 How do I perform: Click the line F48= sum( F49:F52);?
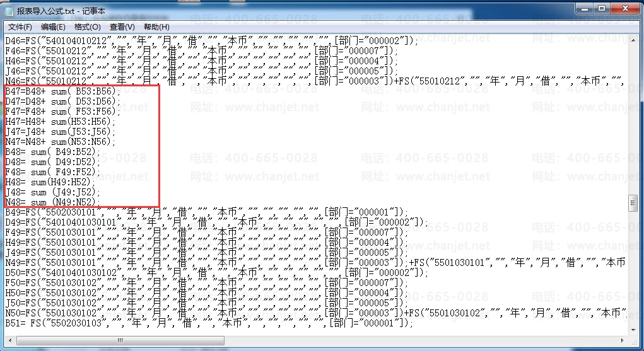click(x=52, y=171)
